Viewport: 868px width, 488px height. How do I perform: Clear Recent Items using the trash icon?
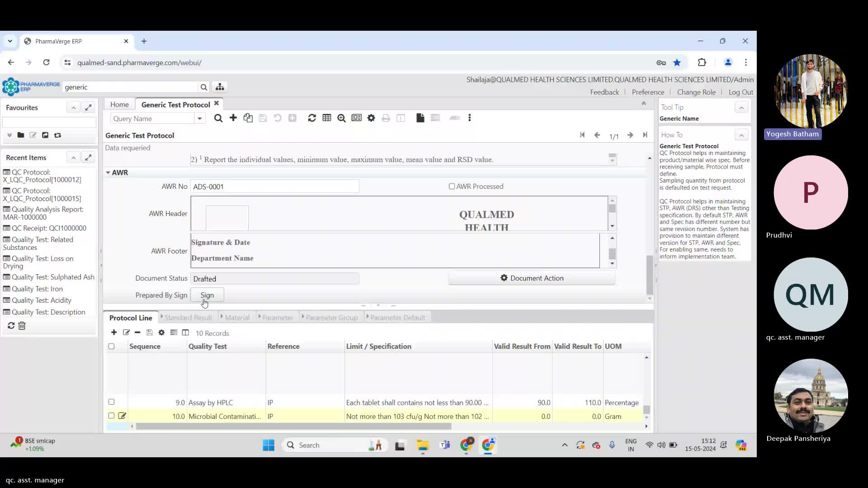coord(22,326)
